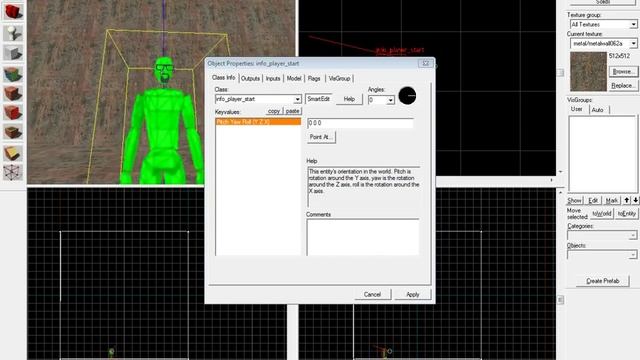The width and height of the screenshot is (640, 360).
Task: Open the Angles dropdown
Action: (391, 100)
